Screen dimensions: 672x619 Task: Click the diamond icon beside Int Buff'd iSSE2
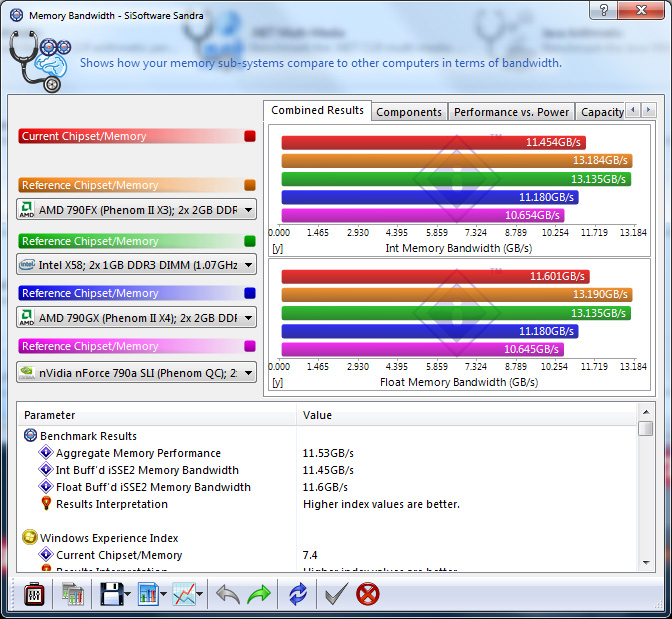pos(46,469)
